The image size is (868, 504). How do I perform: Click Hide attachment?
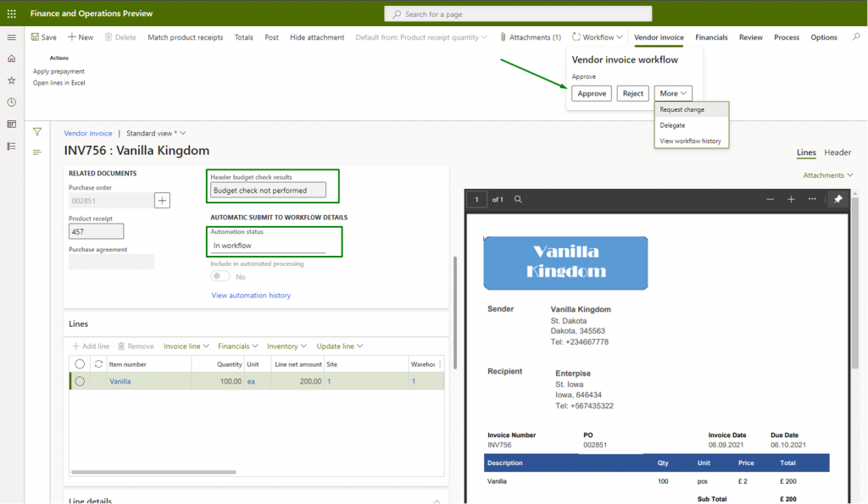[317, 37]
